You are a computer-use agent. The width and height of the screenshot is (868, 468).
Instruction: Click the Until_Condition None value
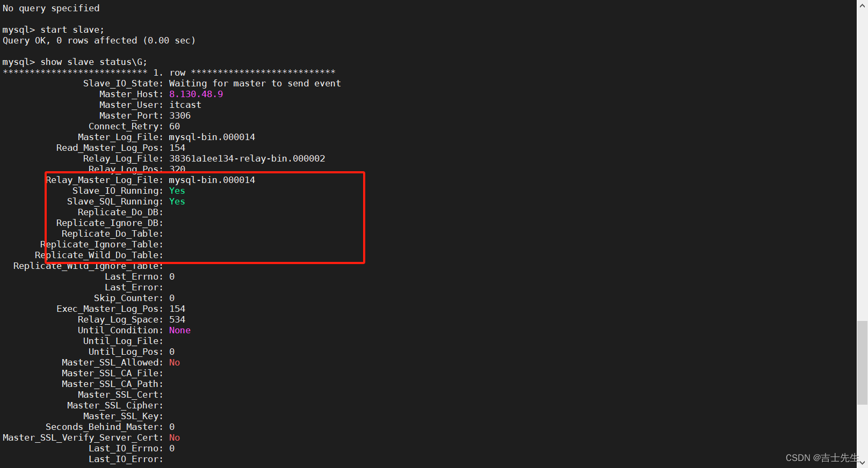(180, 331)
